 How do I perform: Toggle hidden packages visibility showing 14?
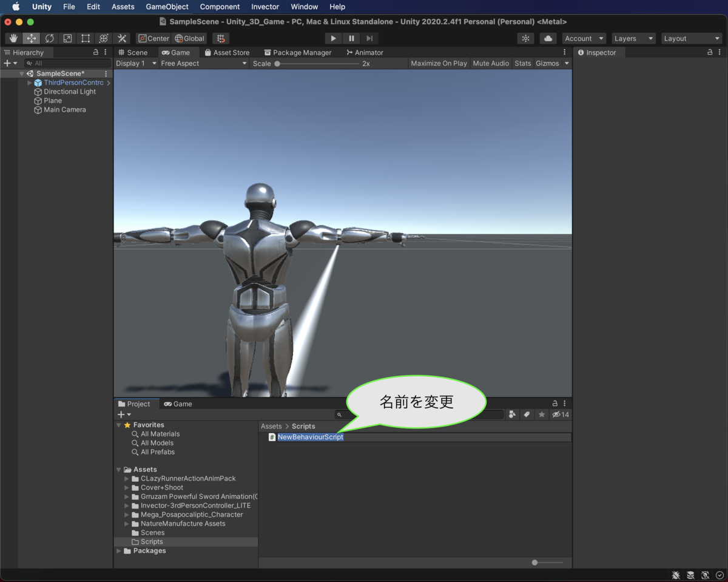click(x=561, y=415)
